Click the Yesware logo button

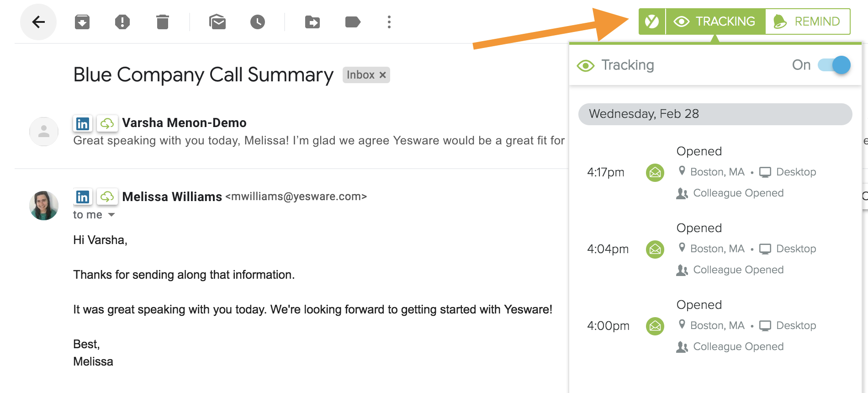(652, 21)
